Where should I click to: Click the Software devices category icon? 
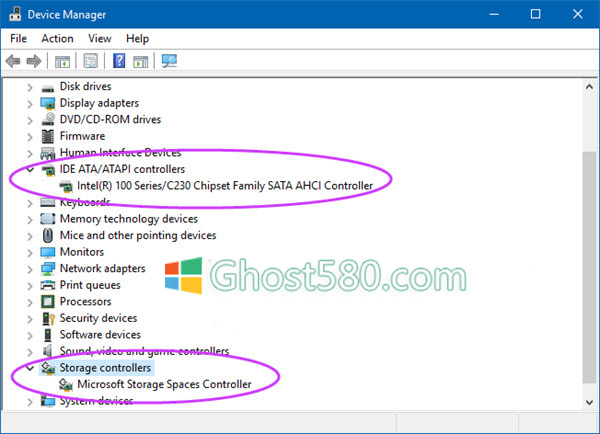(x=48, y=335)
